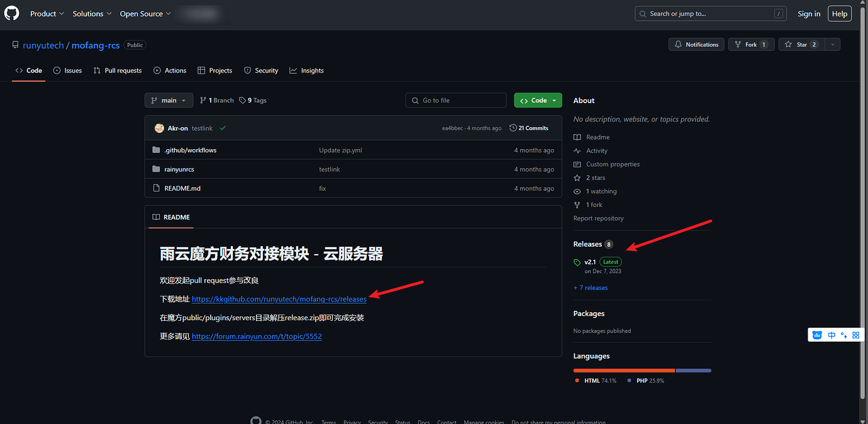Open Readme via book icon in About section
The width and height of the screenshot is (868, 424).
[576, 137]
